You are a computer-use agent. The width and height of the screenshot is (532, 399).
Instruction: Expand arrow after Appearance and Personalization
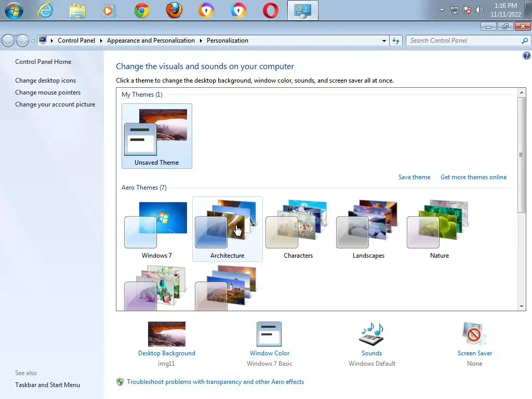[x=201, y=41]
